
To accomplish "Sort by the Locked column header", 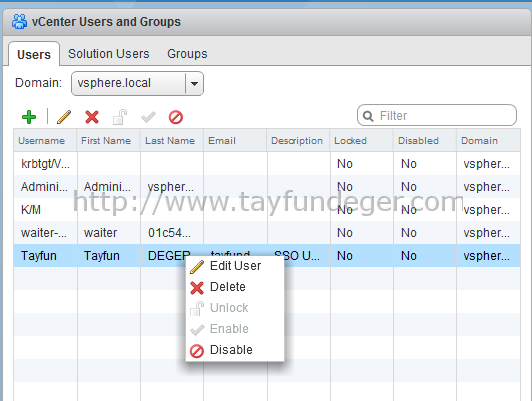I will [362, 140].
